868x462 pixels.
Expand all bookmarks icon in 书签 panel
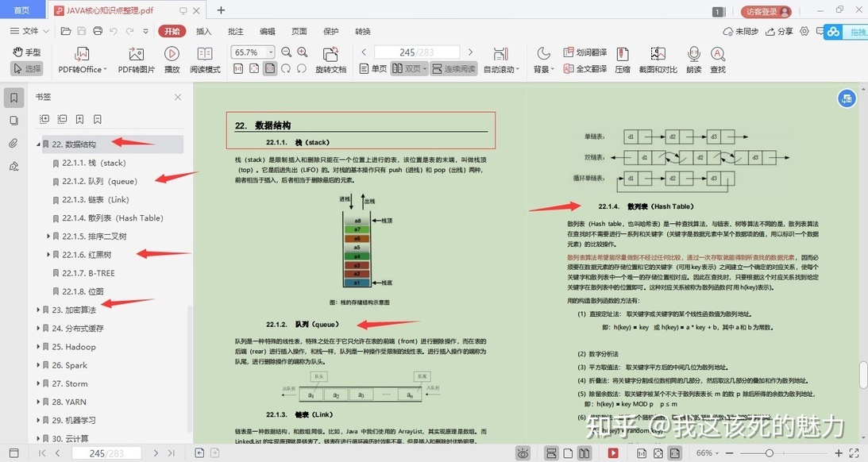(x=44, y=119)
